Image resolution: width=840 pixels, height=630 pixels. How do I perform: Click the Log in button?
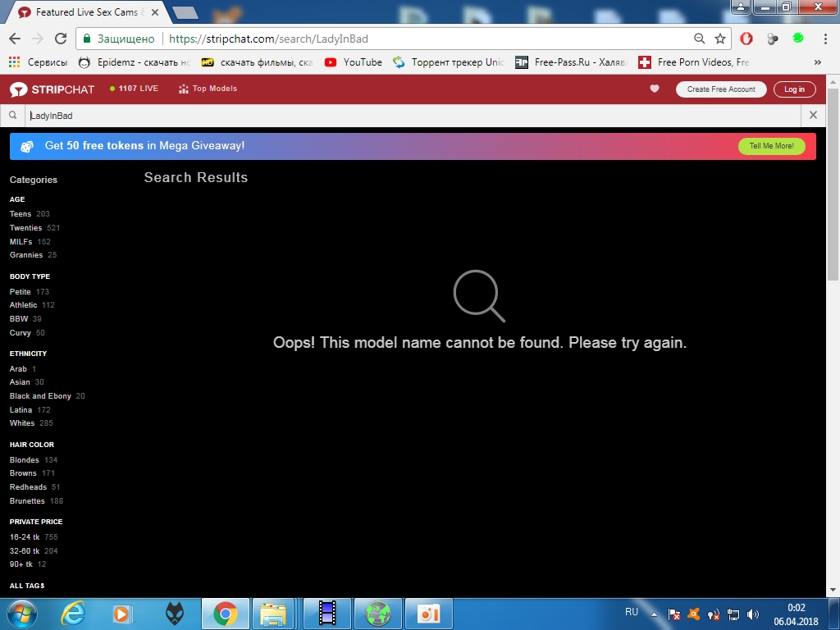[794, 89]
